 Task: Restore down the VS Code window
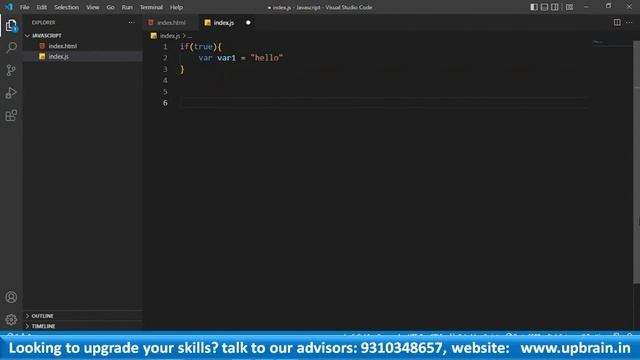pos(608,6)
